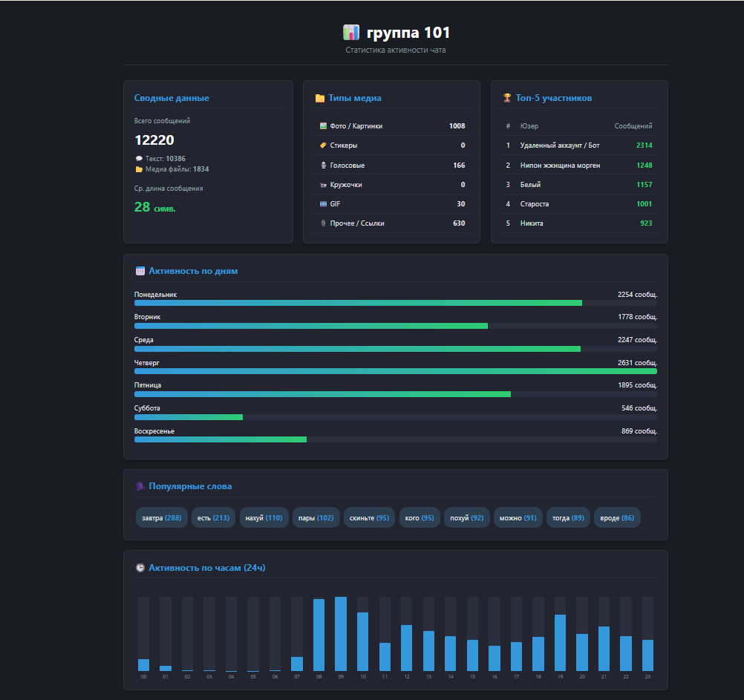Click the Понедельник activity progress bar
This screenshot has width=744, height=700.
tap(396, 303)
